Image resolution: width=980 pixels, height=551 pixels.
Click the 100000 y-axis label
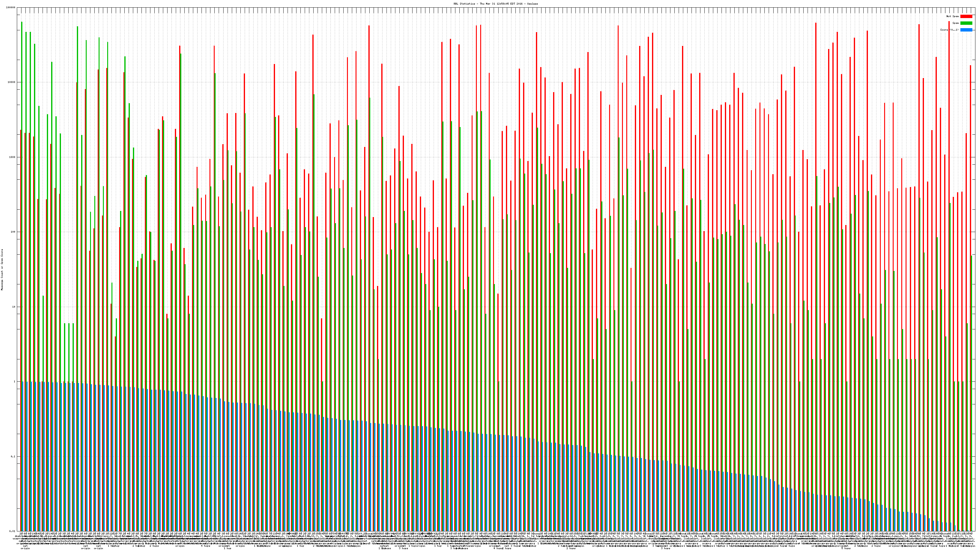11,8
